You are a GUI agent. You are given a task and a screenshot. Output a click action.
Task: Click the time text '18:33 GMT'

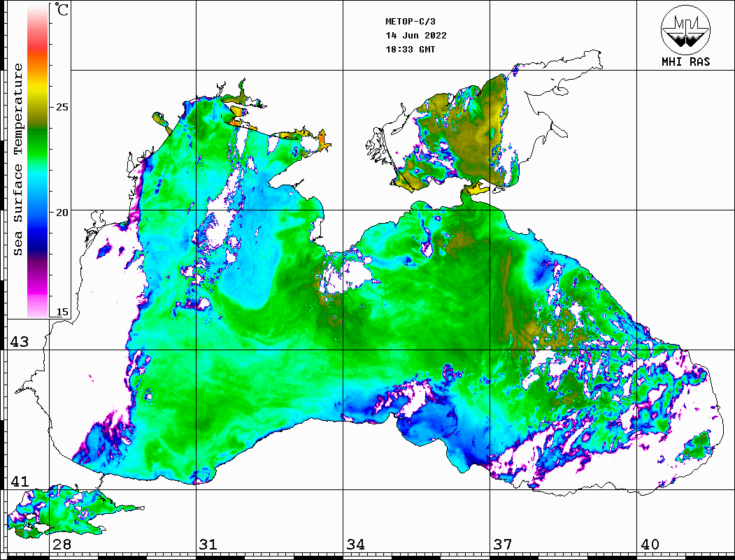(410, 49)
